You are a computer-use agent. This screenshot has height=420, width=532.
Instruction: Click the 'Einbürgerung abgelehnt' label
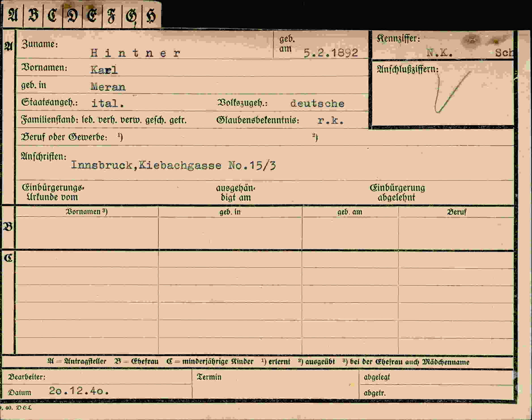click(x=397, y=193)
